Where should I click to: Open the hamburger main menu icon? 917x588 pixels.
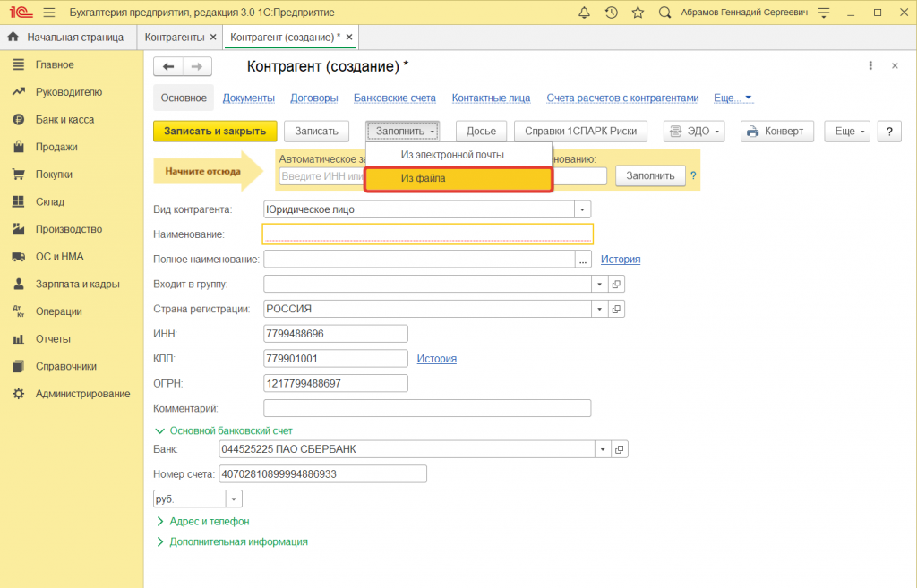(48, 13)
